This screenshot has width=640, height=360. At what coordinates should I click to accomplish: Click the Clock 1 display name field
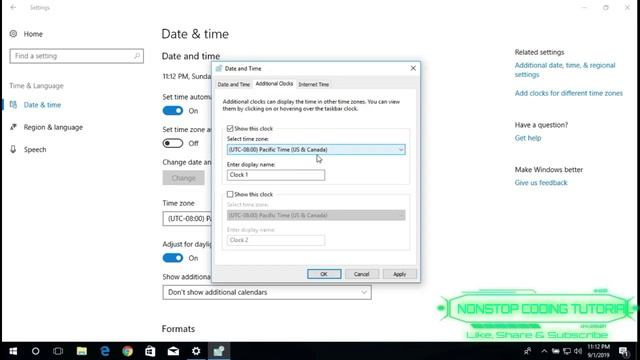coord(276,175)
